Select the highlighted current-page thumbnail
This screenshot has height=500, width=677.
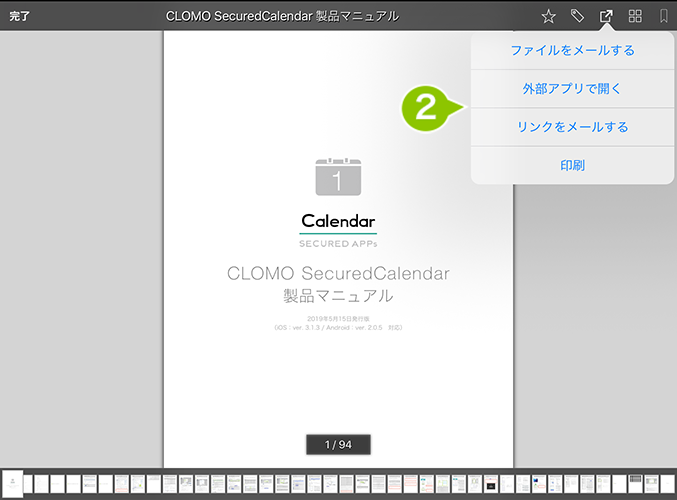pos(13,484)
